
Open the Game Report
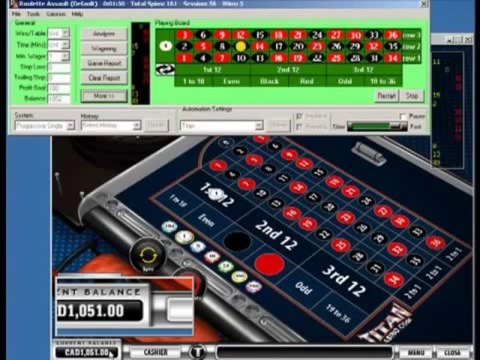[x=104, y=63]
